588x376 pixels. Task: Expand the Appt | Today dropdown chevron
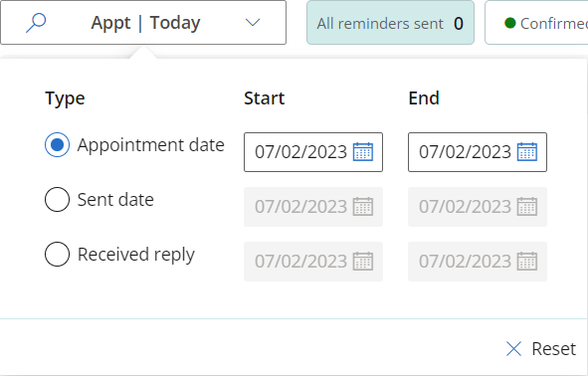253,23
